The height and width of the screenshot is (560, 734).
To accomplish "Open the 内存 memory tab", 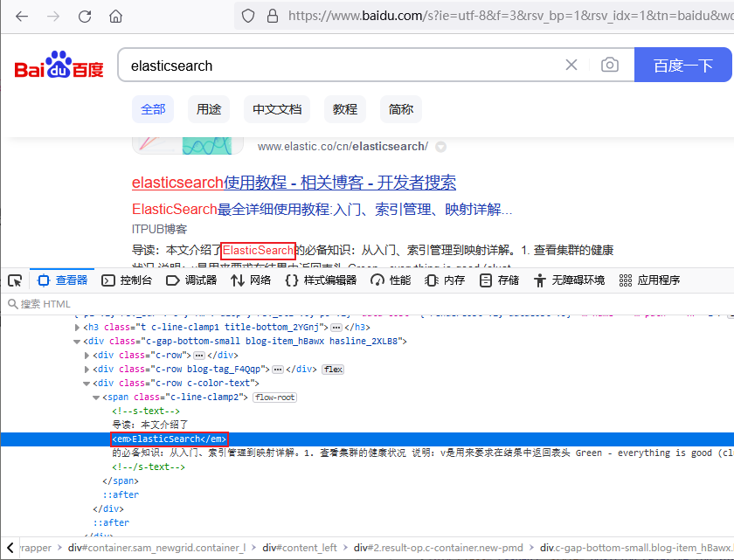I will [445, 280].
